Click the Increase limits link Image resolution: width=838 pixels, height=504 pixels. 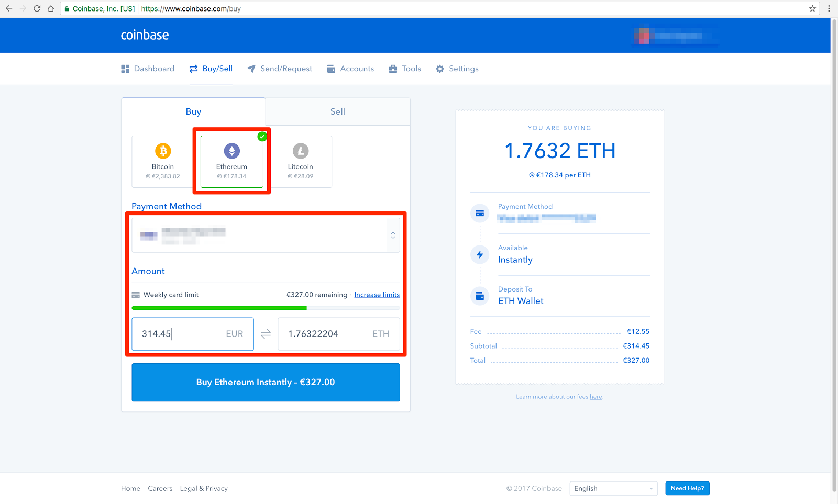pyautogui.click(x=377, y=295)
